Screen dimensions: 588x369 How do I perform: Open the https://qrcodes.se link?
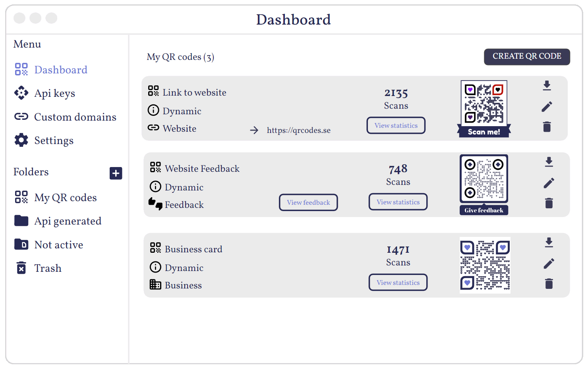298,130
